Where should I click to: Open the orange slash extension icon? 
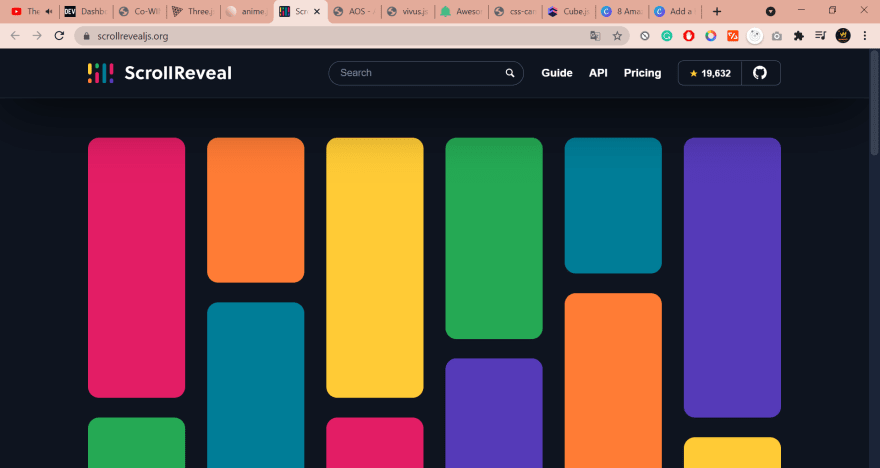point(732,36)
